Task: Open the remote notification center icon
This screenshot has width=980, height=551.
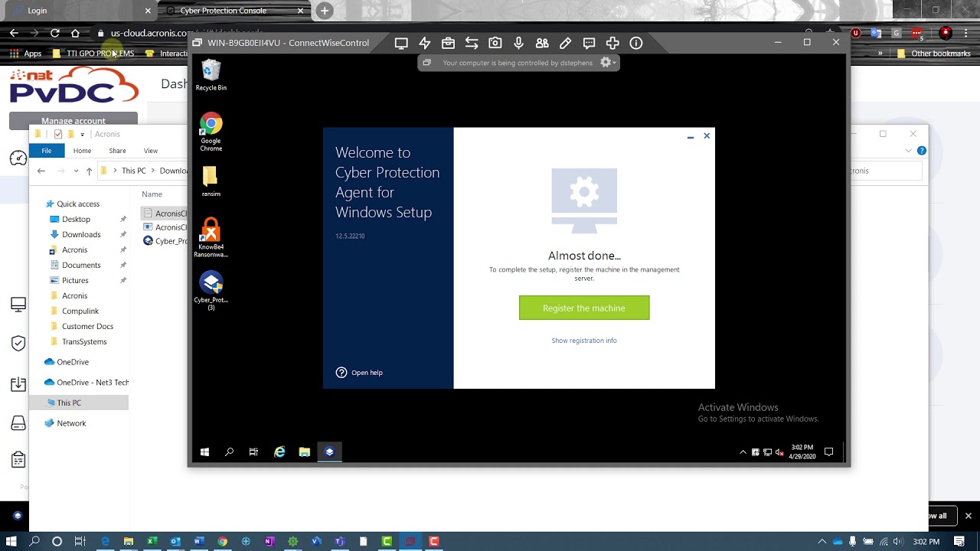Action: 828,452
